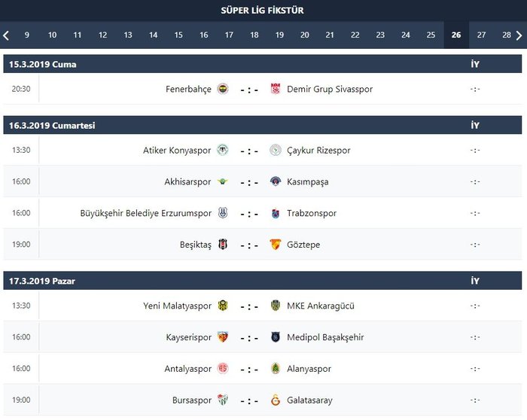
Task: Click the 16.3.2019 Cumartesi date header
Action: tap(52, 126)
